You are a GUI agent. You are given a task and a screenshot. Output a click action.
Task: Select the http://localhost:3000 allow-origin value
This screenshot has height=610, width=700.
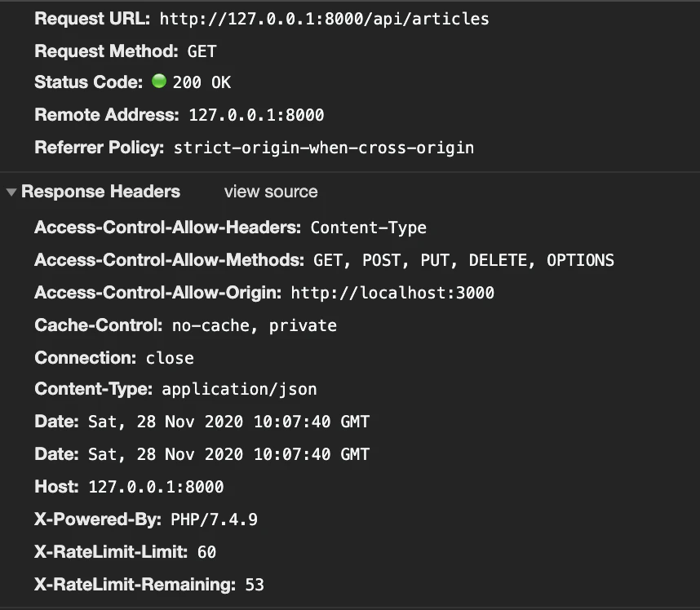(392, 293)
